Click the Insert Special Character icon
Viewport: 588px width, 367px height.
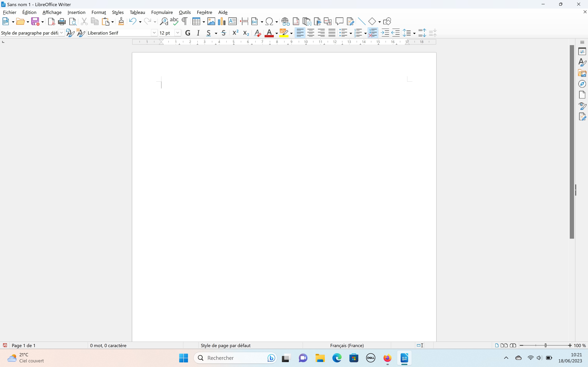[x=269, y=22]
